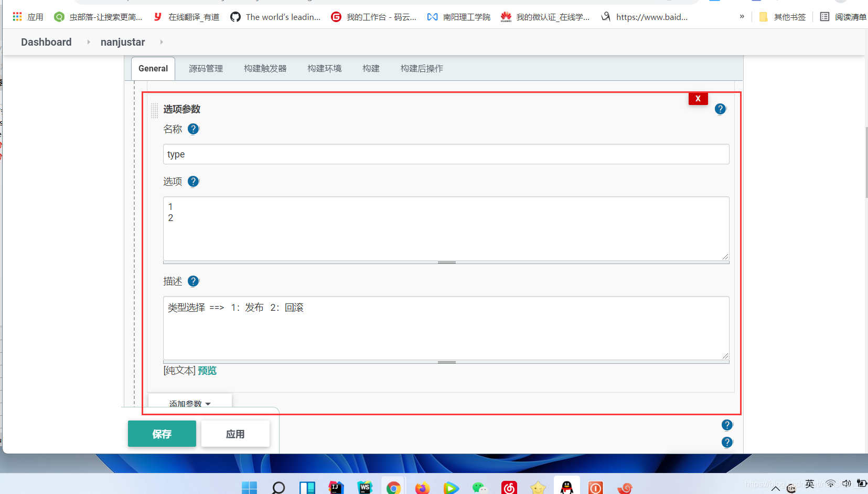Image resolution: width=868 pixels, height=494 pixels.
Task: Open help icon next to 选项
Action: 194,181
